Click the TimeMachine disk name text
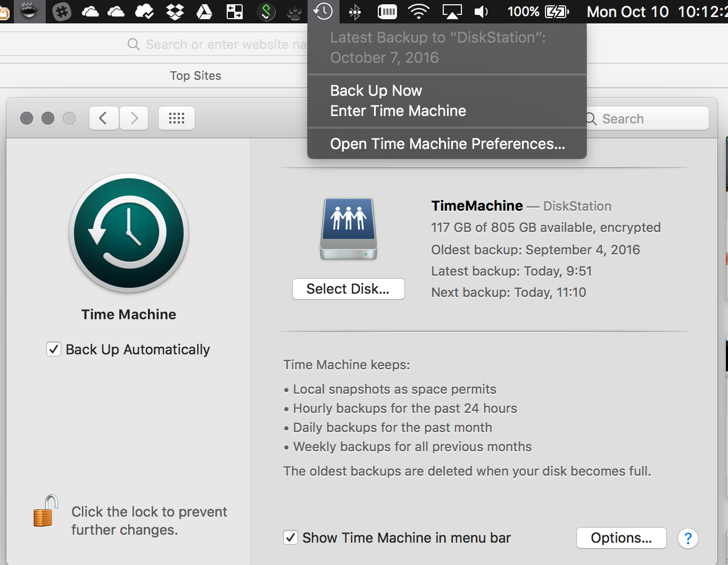728x565 pixels. (477, 206)
